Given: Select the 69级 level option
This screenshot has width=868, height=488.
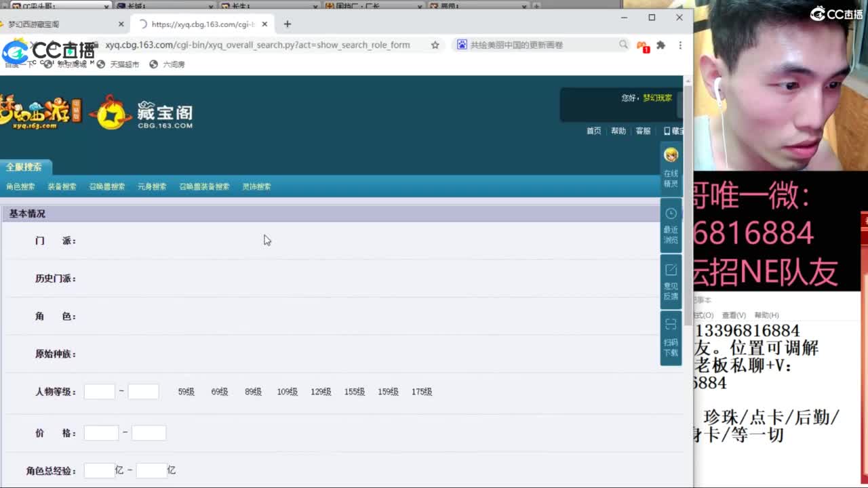Looking at the screenshot, I should tap(220, 392).
